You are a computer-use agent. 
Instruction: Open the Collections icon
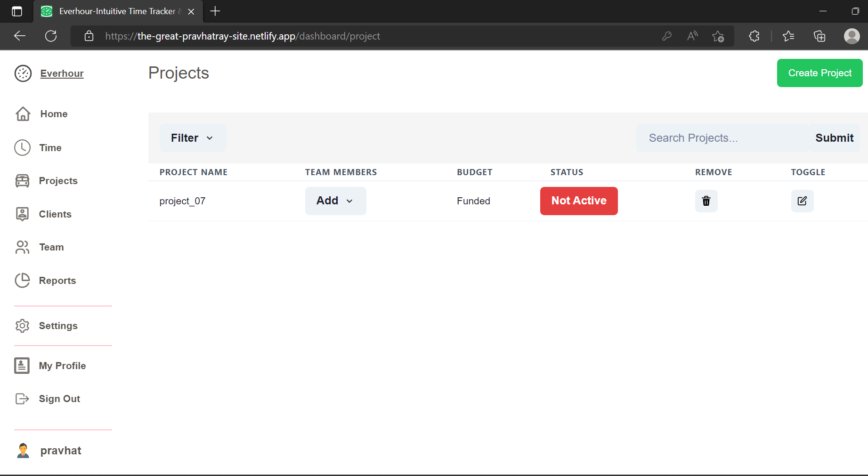[x=819, y=36]
